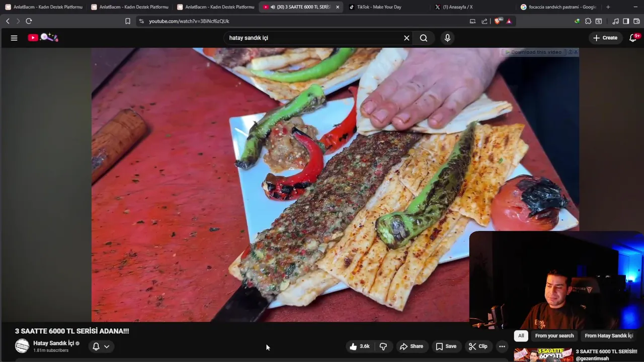The width and height of the screenshot is (644, 362).
Task: Click 1.81m subscribers text
Action: point(51,350)
